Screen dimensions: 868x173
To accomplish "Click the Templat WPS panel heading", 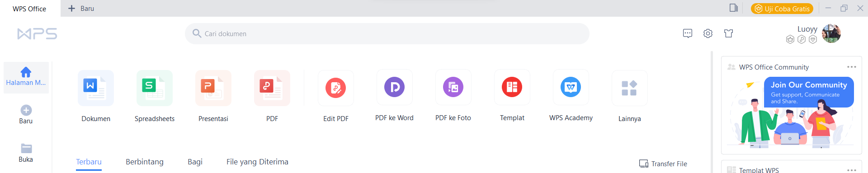I will [x=759, y=170].
